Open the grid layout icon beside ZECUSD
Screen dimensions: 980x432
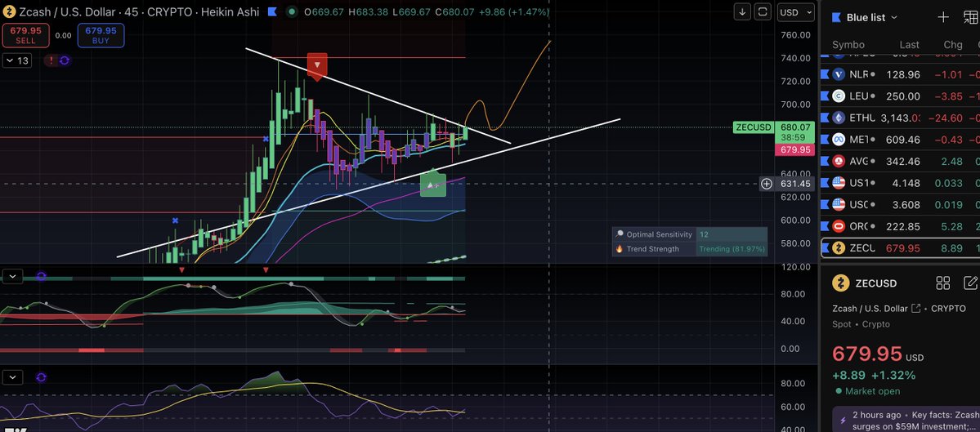pyautogui.click(x=943, y=283)
